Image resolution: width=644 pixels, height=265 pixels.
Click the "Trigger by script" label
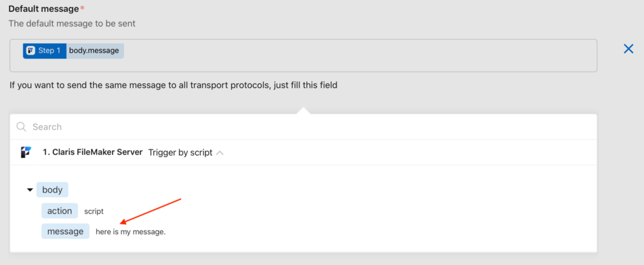[180, 153]
